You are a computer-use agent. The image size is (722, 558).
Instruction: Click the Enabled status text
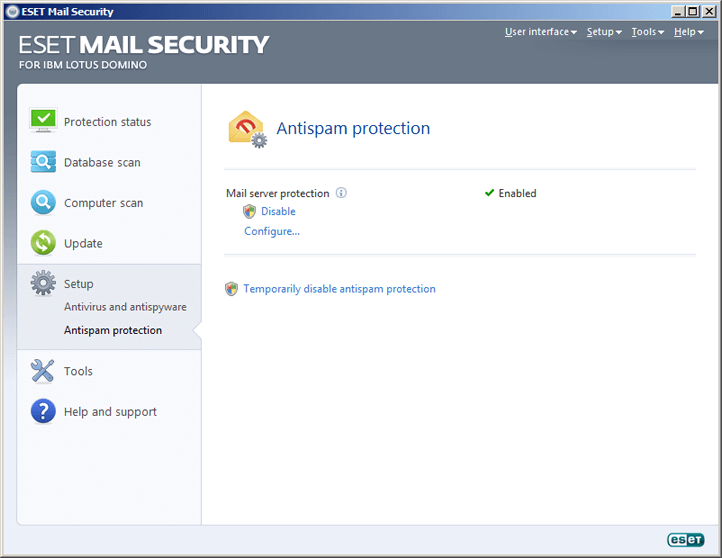coord(517,193)
